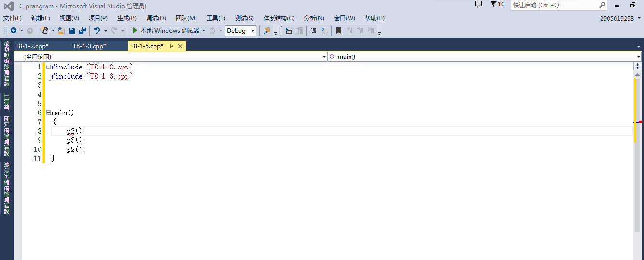Viewport: 644px width, 260px height.
Task: Open the Debug configuration combo box
Action: point(240,30)
